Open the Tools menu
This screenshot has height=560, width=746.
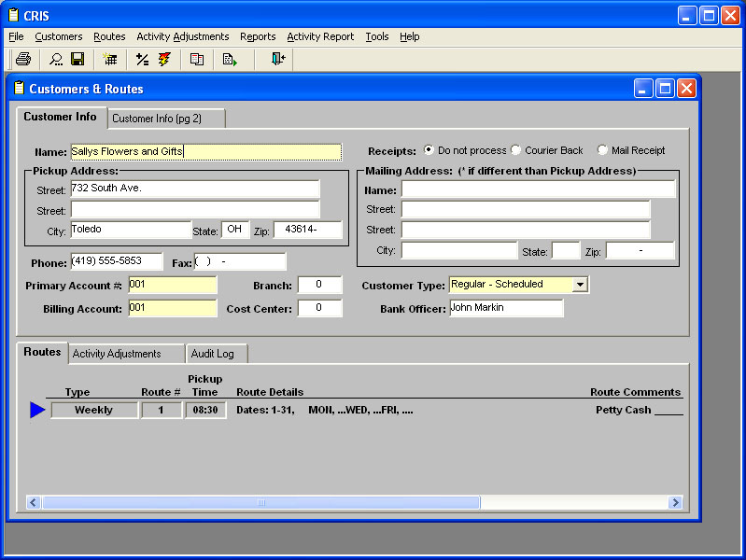(377, 36)
